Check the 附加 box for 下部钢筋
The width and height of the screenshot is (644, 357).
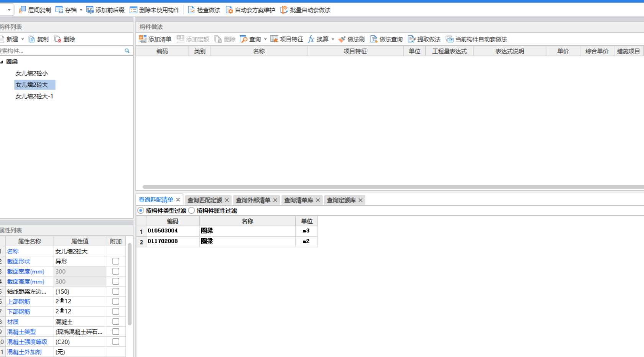[x=116, y=311]
